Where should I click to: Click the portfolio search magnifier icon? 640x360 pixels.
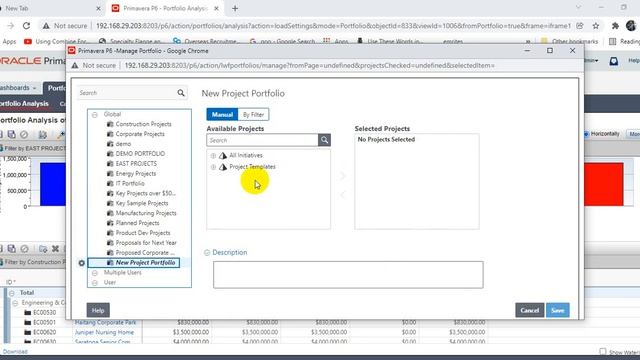(x=181, y=93)
